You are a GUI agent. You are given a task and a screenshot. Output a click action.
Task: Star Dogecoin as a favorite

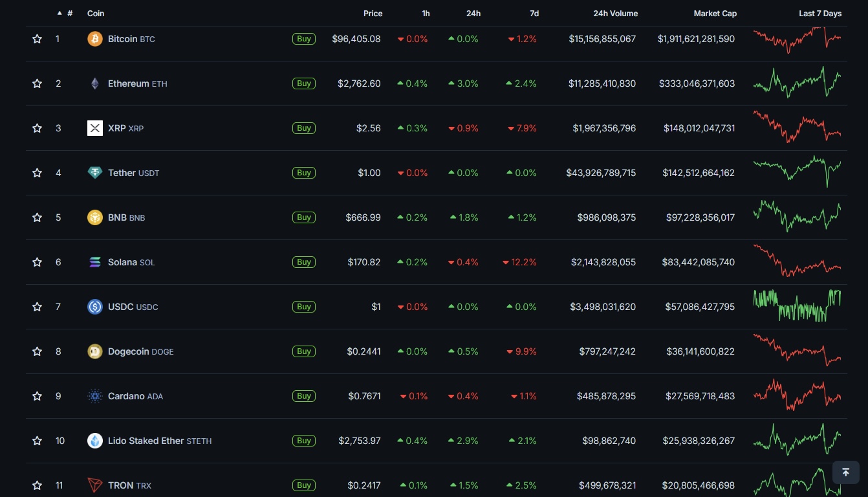coord(38,351)
